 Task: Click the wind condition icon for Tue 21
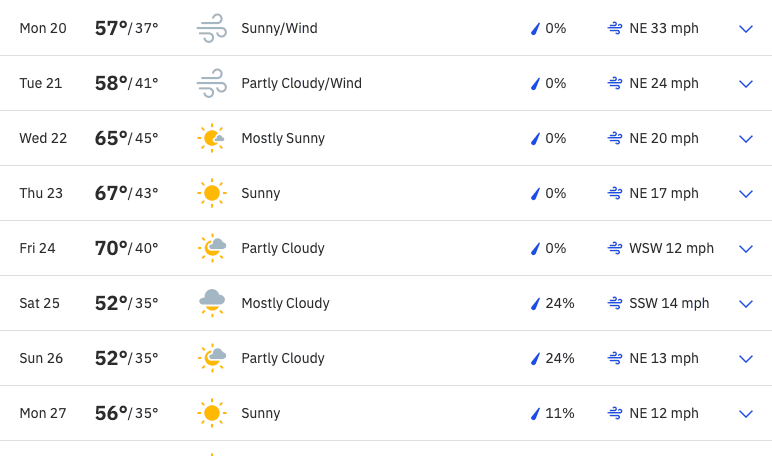212,83
